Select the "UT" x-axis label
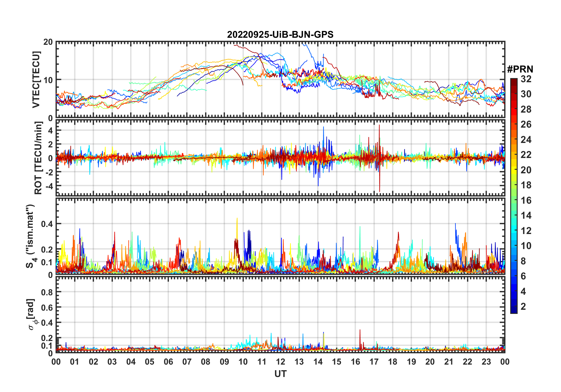This screenshot has height=392, width=561. (280, 374)
